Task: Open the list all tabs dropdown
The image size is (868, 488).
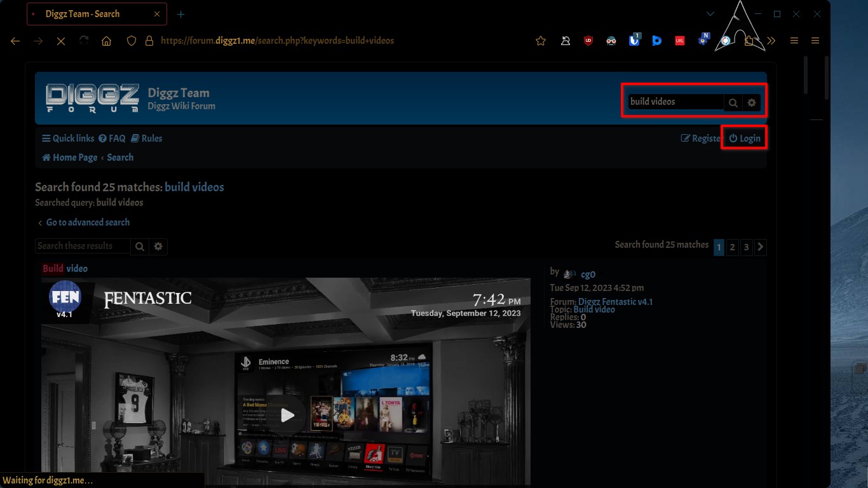Action: [x=711, y=14]
